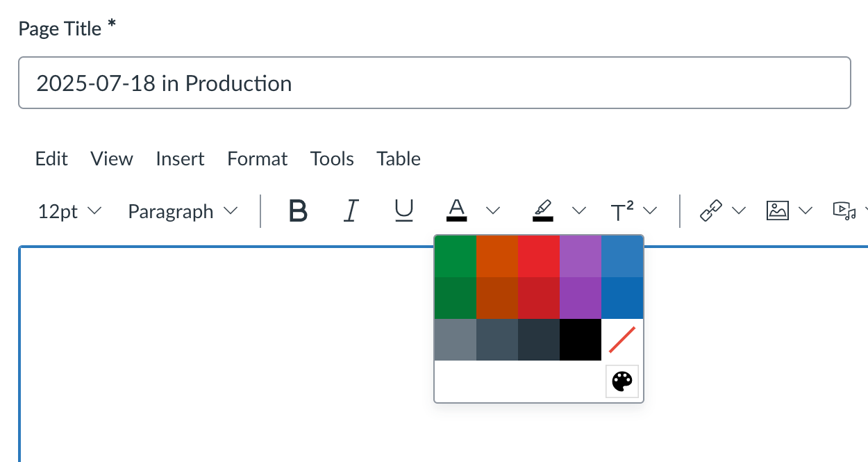Apply bold formatting

pyautogui.click(x=297, y=211)
